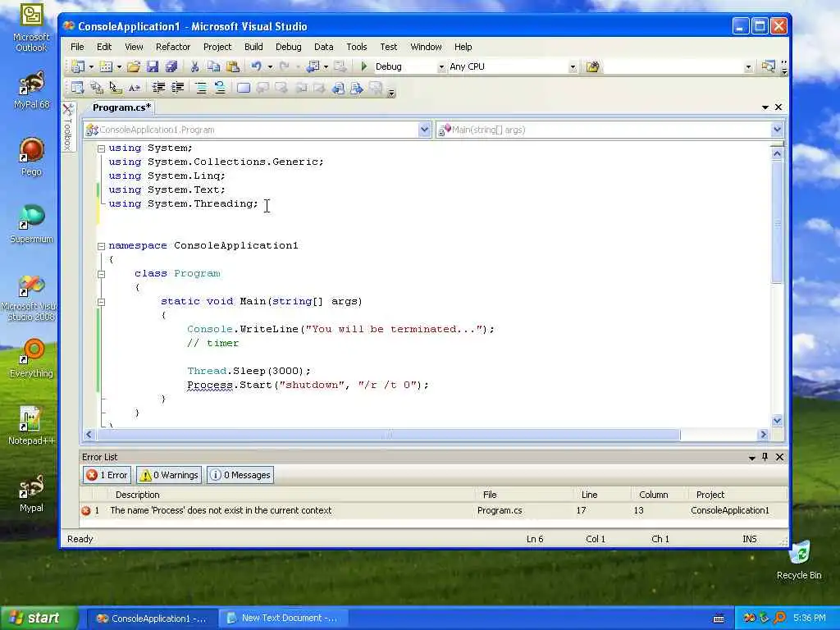Sort errors by Description column header
The width and height of the screenshot is (840, 630).
point(138,495)
